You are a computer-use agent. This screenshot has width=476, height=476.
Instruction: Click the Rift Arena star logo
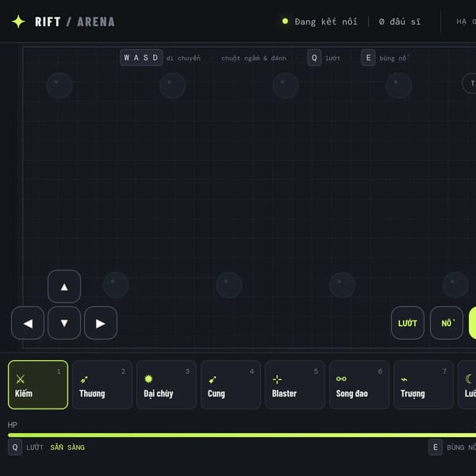pos(18,21)
